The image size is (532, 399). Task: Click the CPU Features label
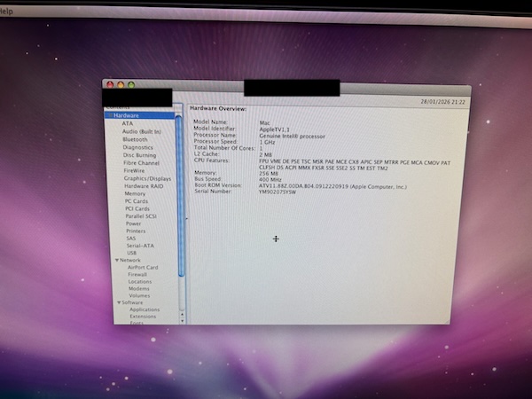212,160
